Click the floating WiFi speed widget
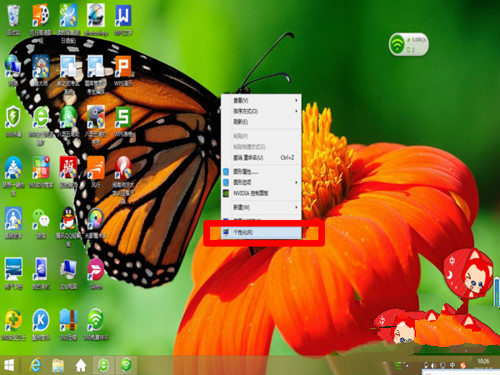The image size is (500, 375). [409, 44]
